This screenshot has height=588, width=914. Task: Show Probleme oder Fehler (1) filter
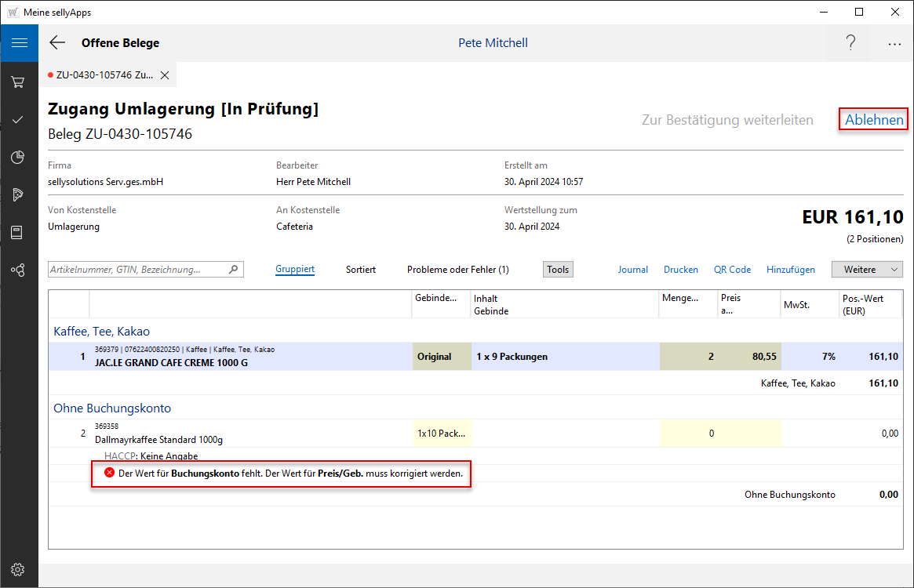(457, 270)
